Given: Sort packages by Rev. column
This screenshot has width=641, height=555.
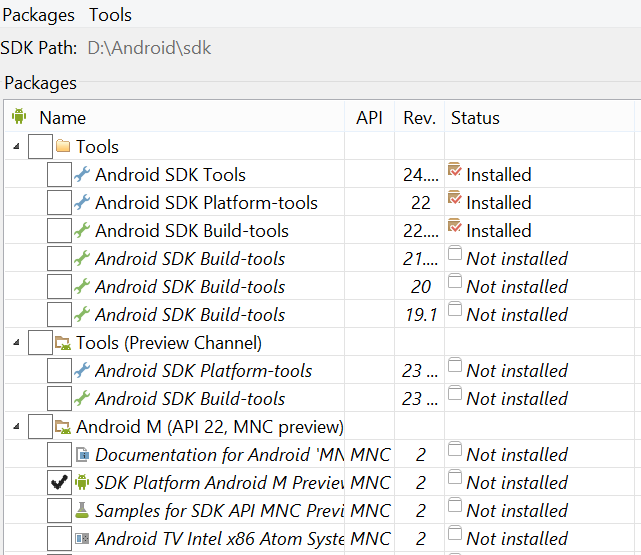Looking at the screenshot, I should tap(419, 118).
